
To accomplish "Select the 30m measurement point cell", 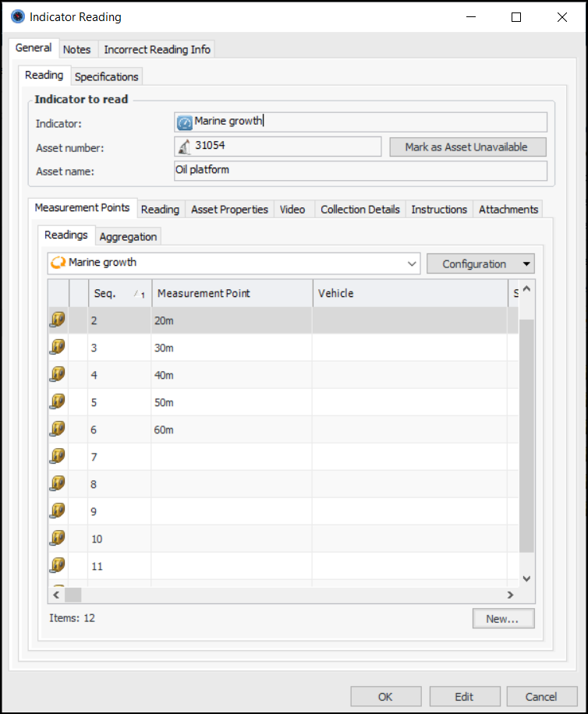I will point(232,348).
